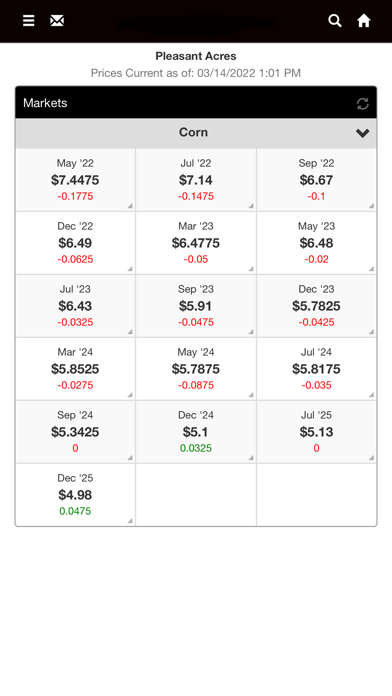The width and height of the screenshot is (392, 696).
Task: Refresh the Markets panel
Action: click(363, 103)
